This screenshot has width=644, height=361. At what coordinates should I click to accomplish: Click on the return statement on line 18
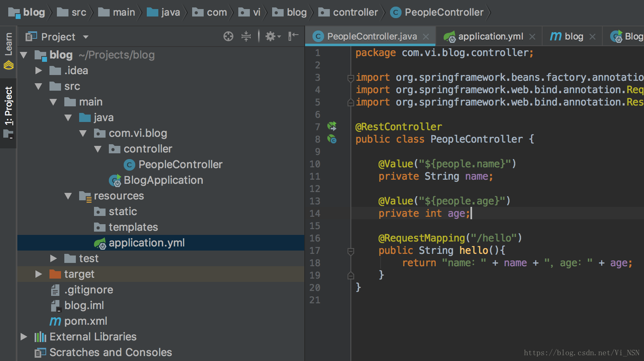(x=517, y=263)
